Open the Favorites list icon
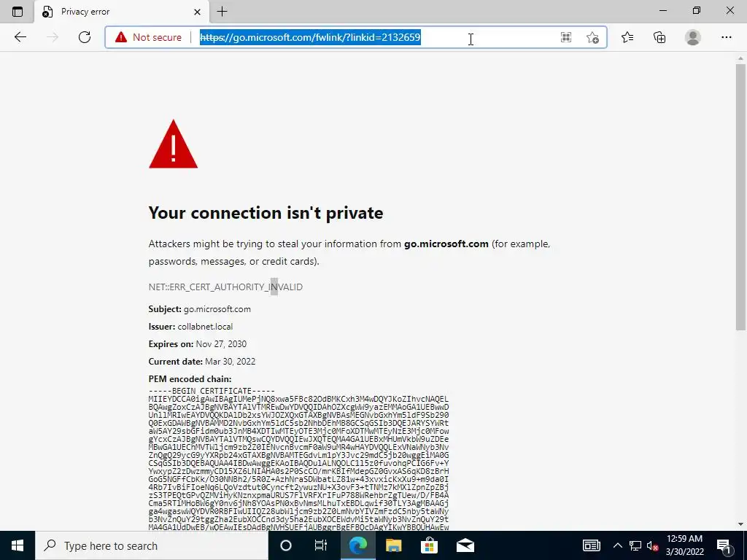 tap(627, 37)
